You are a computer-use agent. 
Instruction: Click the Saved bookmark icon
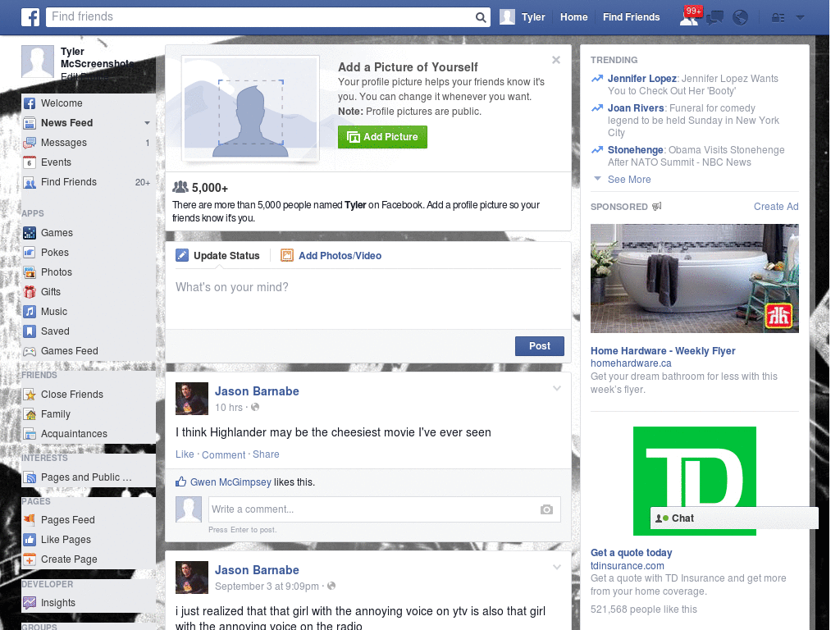click(x=30, y=331)
